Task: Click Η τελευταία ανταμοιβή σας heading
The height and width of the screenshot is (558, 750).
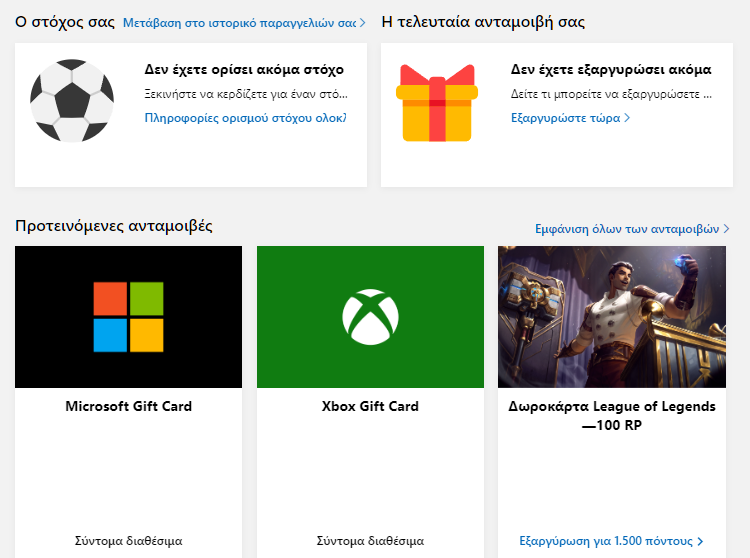Action: coord(483,22)
